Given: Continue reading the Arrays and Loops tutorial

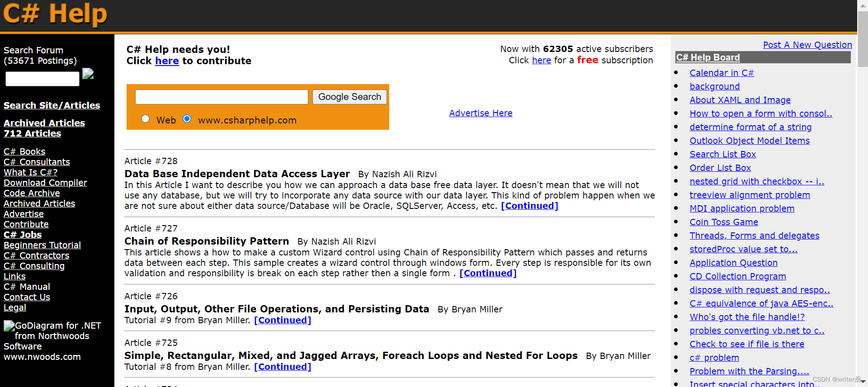Looking at the screenshot, I should pyautogui.click(x=283, y=367).
